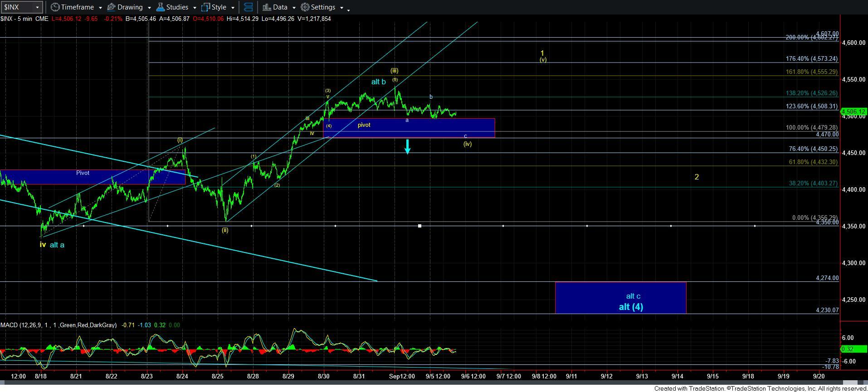Click the Data bar chart icon
This screenshot has height=392, width=868.
[267, 7]
